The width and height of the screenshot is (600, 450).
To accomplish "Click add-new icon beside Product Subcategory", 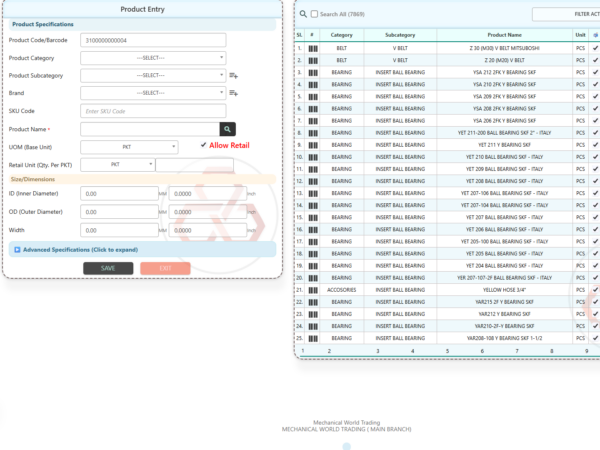I will pyautogui.click(x=233, y=76).
